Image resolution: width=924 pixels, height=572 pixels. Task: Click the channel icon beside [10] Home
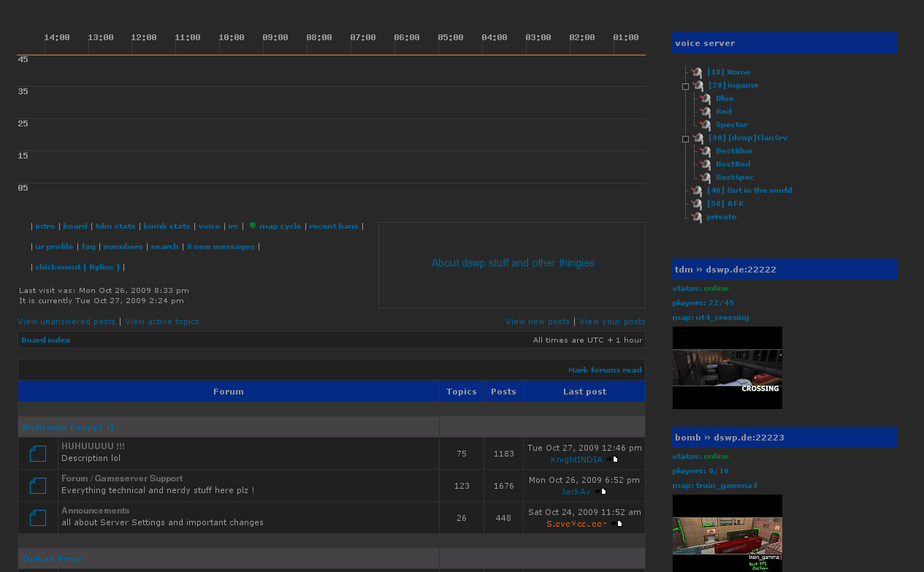point(697,72)
